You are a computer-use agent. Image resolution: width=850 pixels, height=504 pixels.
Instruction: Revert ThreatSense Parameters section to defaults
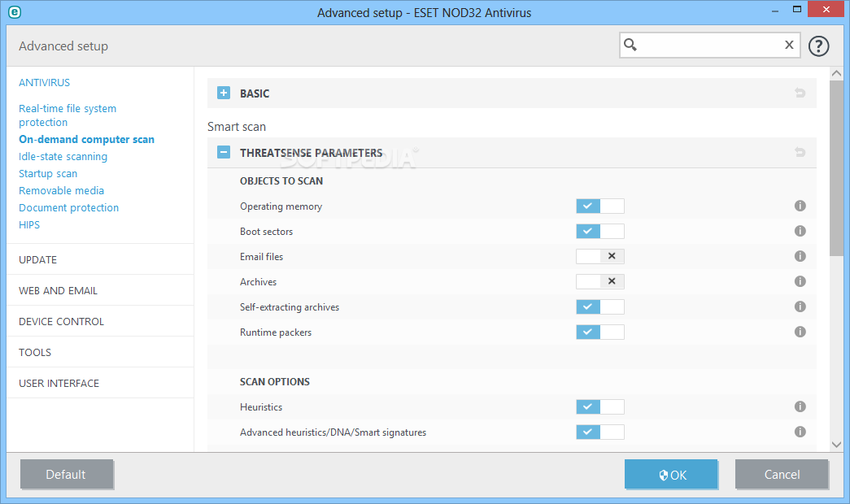800,152
